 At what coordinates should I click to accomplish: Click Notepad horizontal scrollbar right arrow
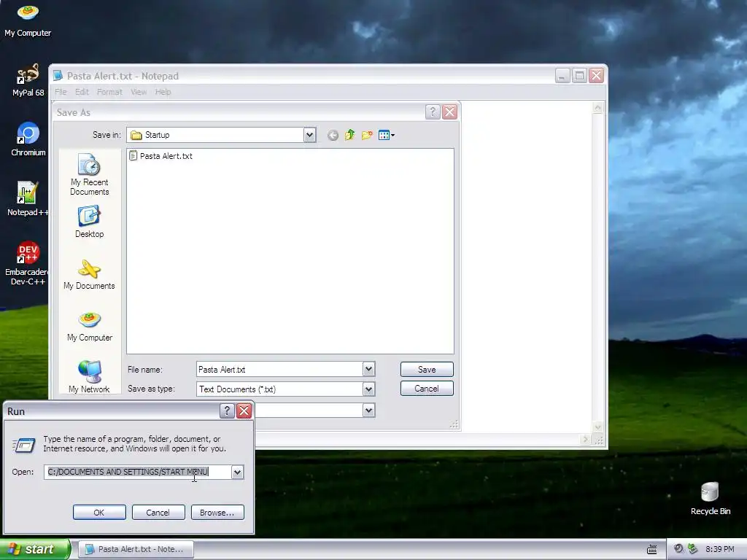coord(586,440)
